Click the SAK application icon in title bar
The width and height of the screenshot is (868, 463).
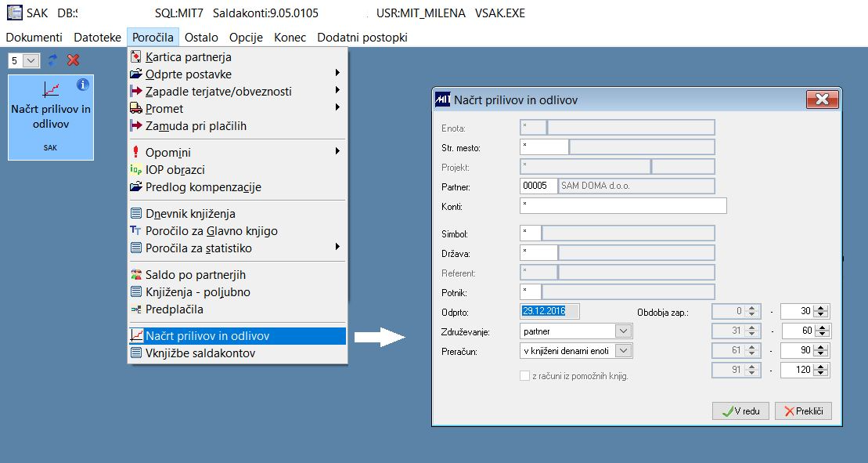tap(14, 13)
